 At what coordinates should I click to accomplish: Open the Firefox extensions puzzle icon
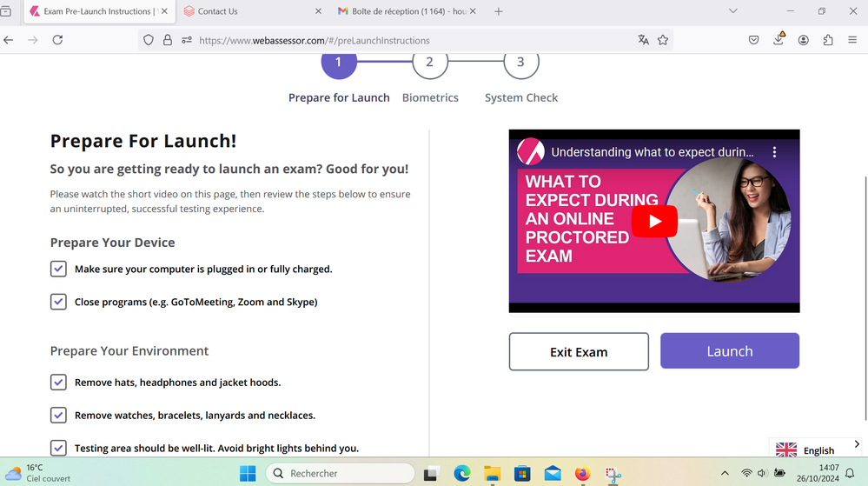(x=827, y=40)
